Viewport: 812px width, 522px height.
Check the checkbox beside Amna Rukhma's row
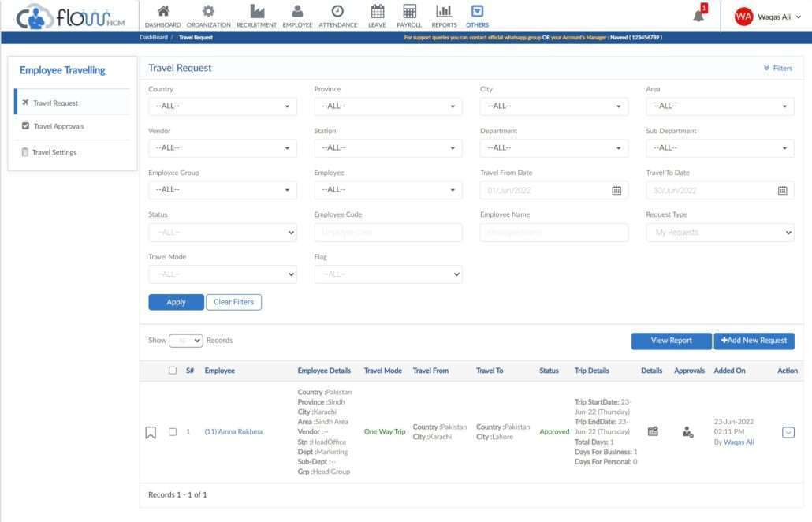[172, 431]
